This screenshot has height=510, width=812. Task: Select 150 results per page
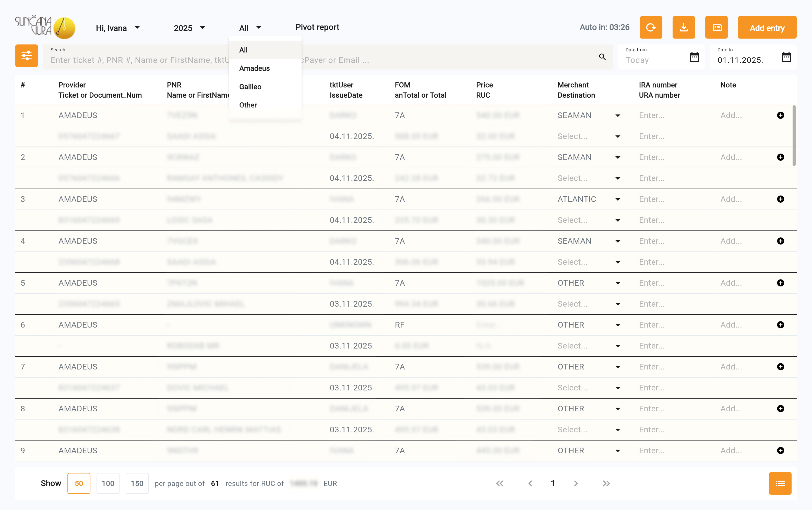point(137,483)
